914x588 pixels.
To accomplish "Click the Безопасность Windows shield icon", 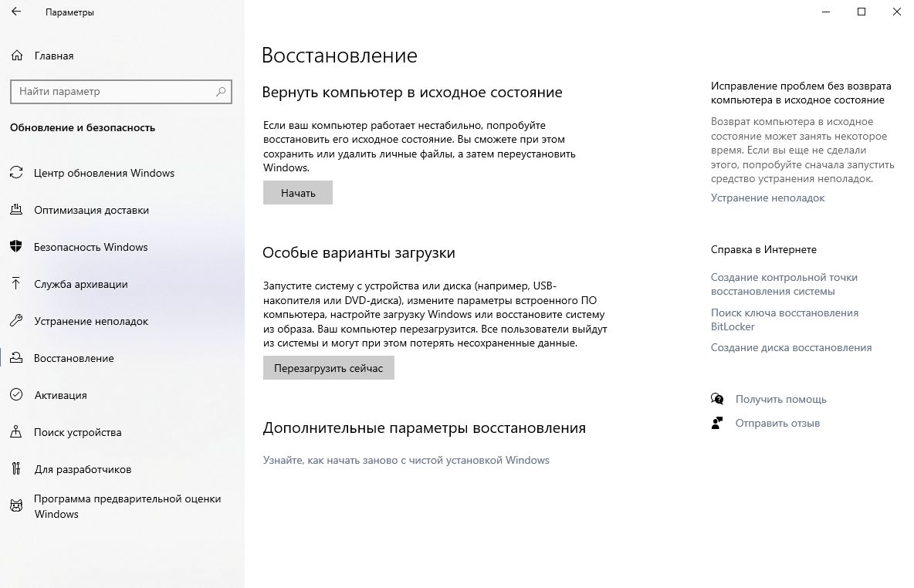I will 16,247.
